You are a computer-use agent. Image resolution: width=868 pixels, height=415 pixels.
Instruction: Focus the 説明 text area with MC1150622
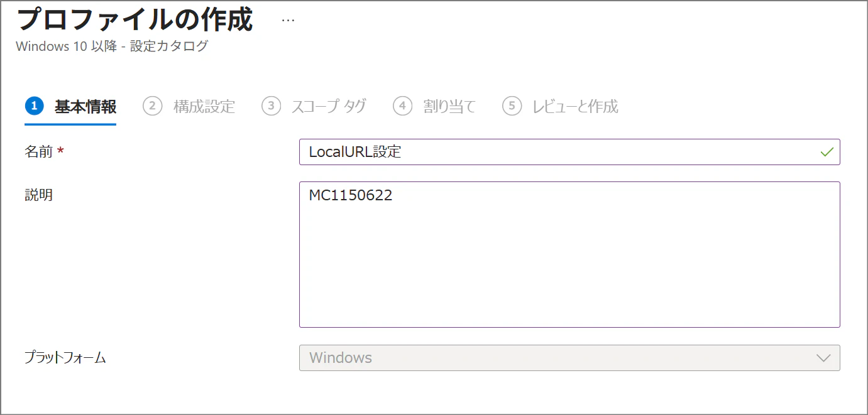[x=569, y=254]
